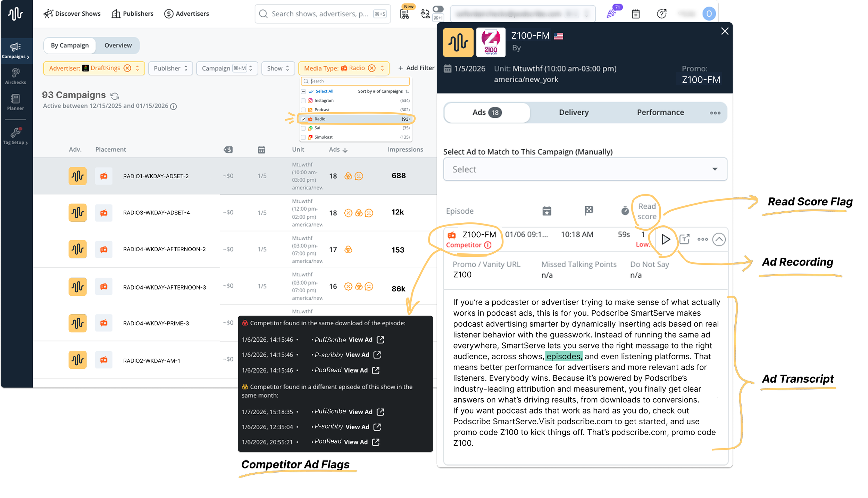Click the Competitor info icon
The height and width of the screenshot is (498, 868).
coord(488,245)
